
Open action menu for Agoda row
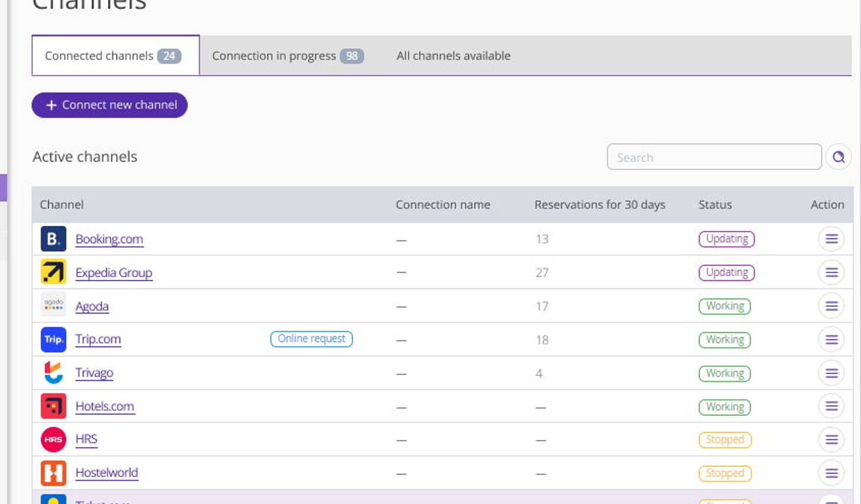click(831, 306)
